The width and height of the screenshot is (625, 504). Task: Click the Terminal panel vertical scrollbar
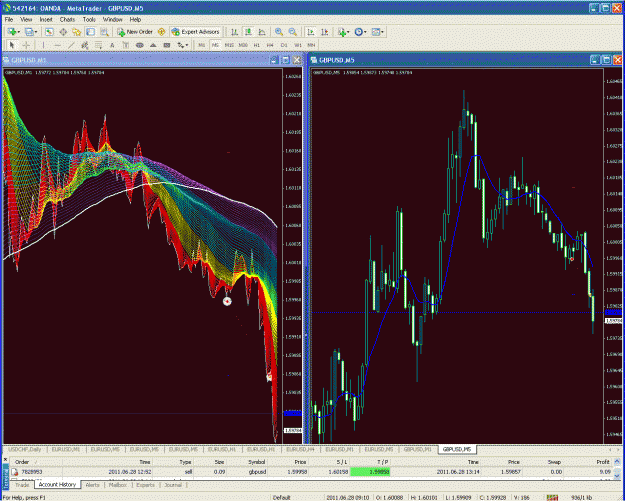[617, 469]
